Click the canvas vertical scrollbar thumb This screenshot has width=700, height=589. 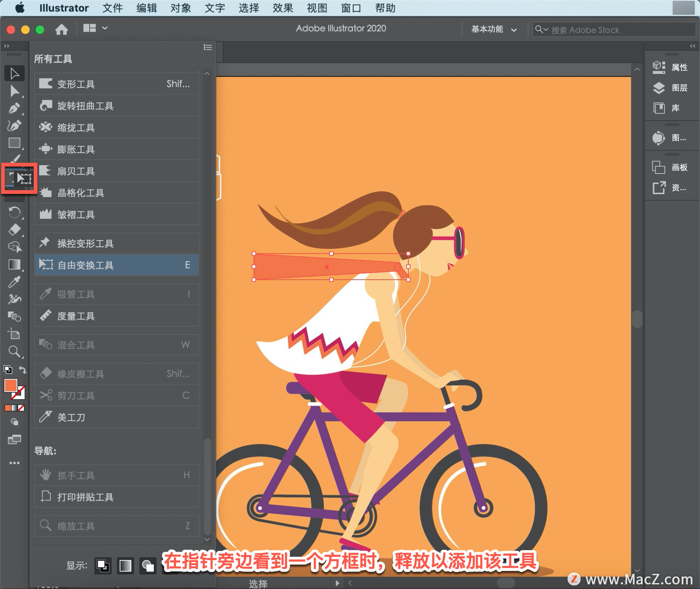[x=637, y=319]
